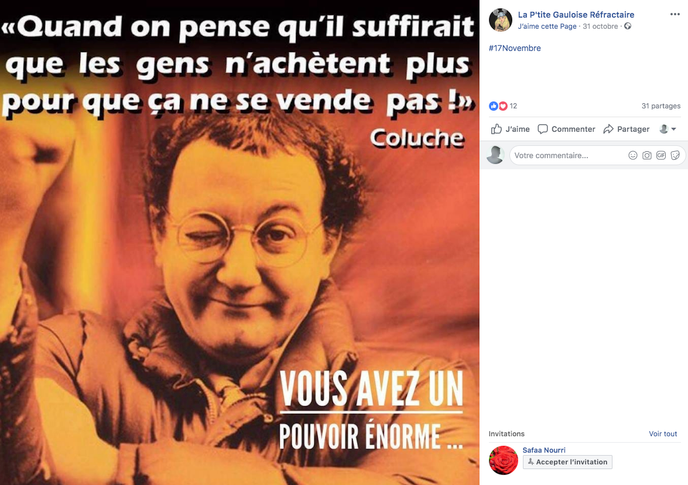Click Commenter to write a comment
This screenshot has width=688, height=485.
(x=566, y=129)
